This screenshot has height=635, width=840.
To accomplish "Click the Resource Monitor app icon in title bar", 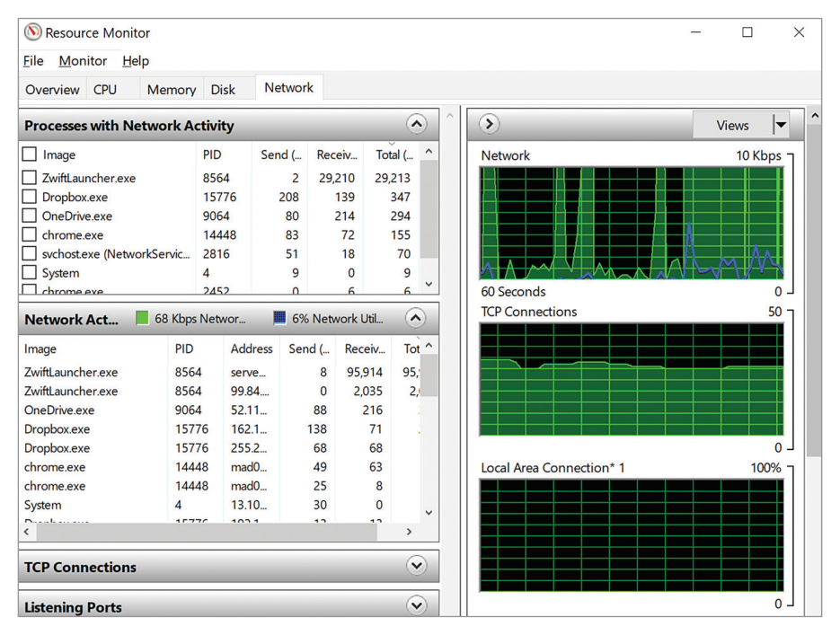I will click(32, 32).
